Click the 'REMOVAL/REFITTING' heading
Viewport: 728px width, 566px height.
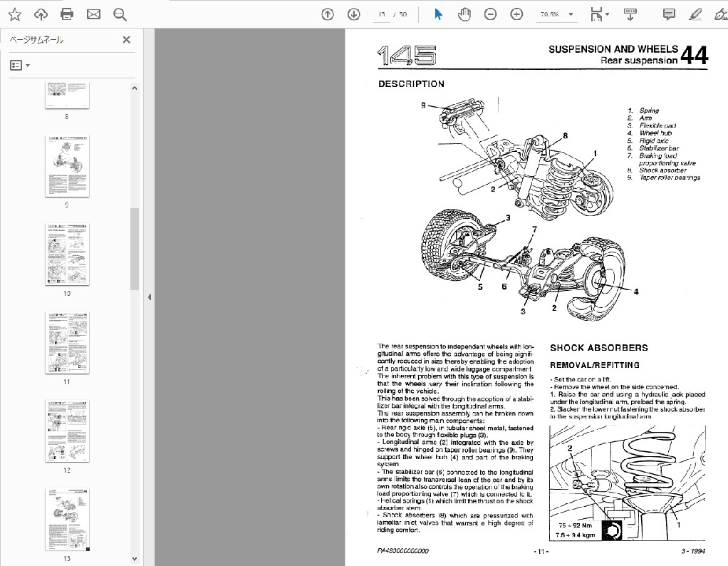pos(595,365)
